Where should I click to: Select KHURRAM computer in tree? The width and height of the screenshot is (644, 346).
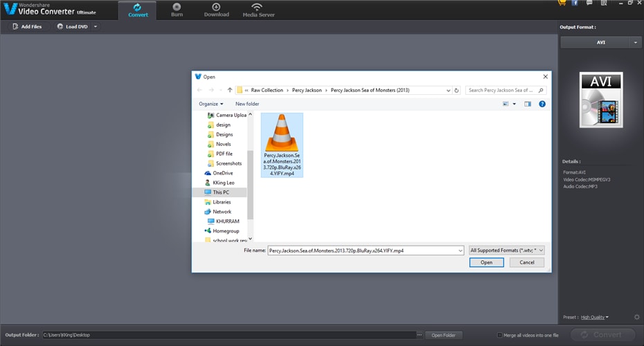pos(224,221)
